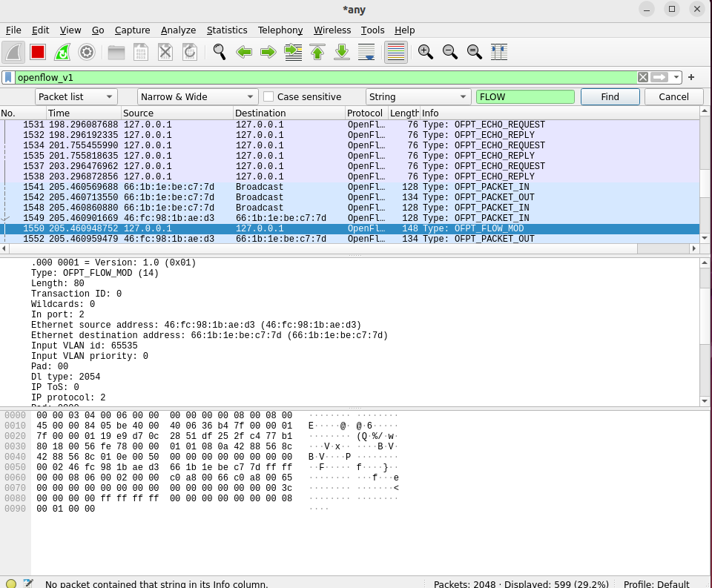Open the Statistics menu
Image resolution: width=712 pixels, height=588 pixels.
227,30
